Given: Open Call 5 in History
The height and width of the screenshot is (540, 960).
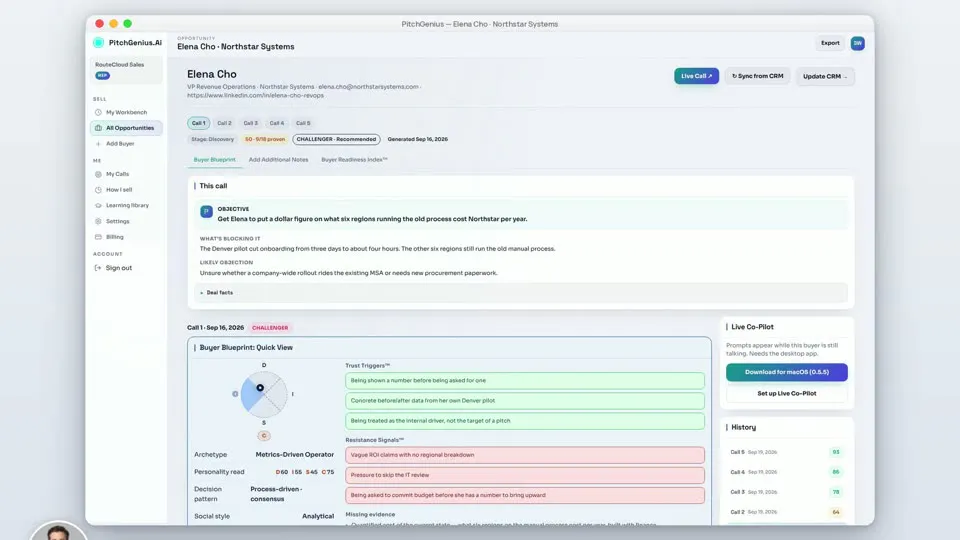Looking at the screenshot, I should (x=786, y=452).
